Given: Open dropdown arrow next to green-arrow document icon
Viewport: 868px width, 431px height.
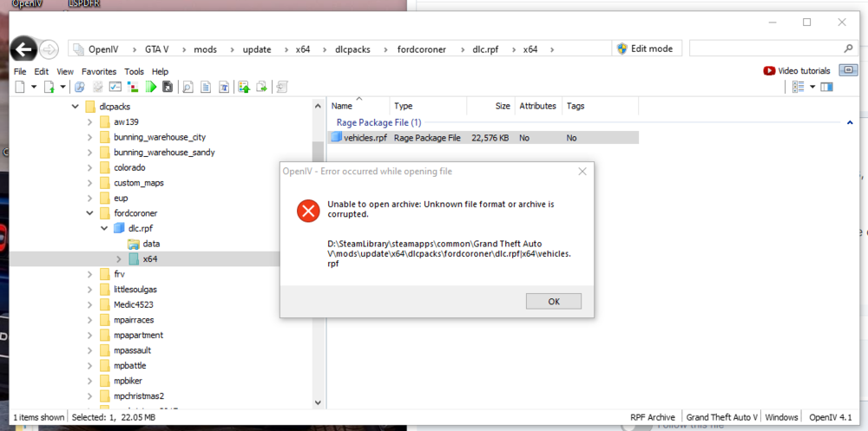Looking at the screenshot, I should [62, 87].
